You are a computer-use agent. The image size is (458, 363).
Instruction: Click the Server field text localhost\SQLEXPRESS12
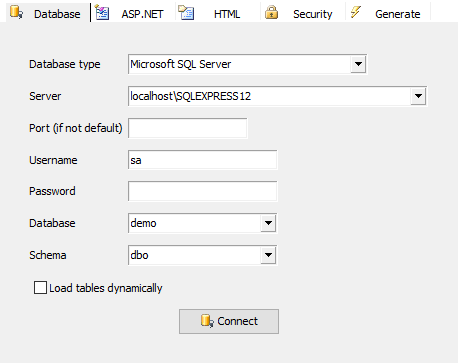click(190, 96)
